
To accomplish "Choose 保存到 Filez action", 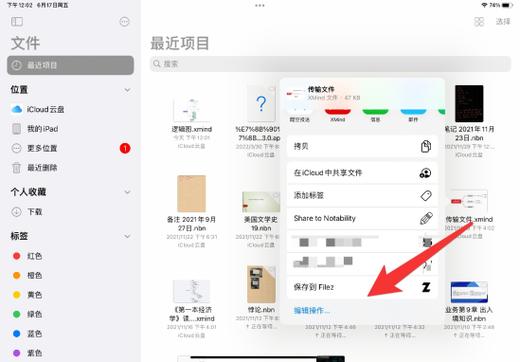I will coord(362,287).
